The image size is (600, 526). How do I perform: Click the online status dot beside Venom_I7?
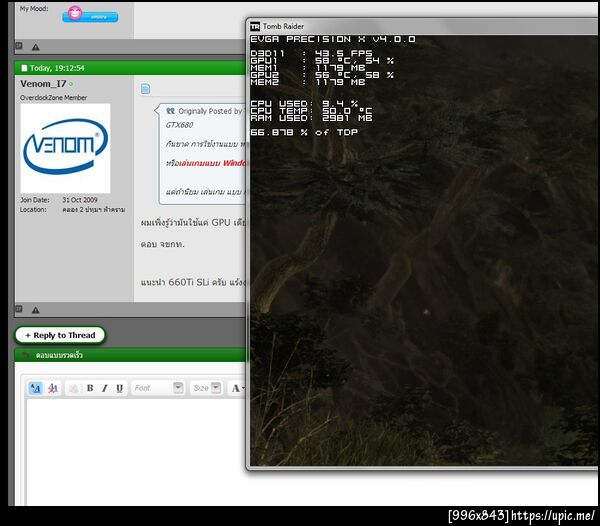[71, 84]
